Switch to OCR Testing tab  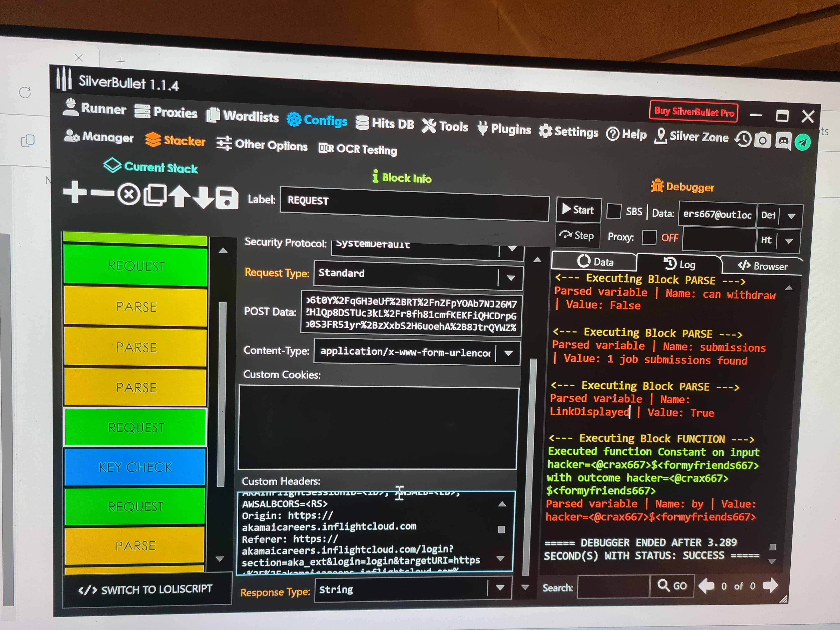358,149
